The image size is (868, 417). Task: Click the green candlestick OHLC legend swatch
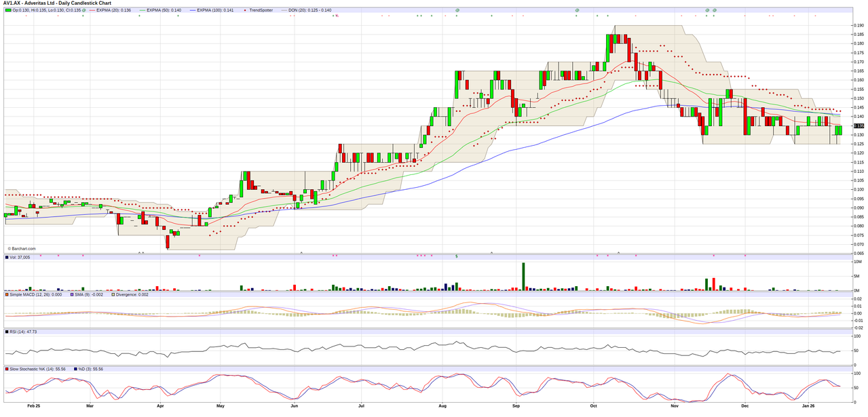[8, 10]
